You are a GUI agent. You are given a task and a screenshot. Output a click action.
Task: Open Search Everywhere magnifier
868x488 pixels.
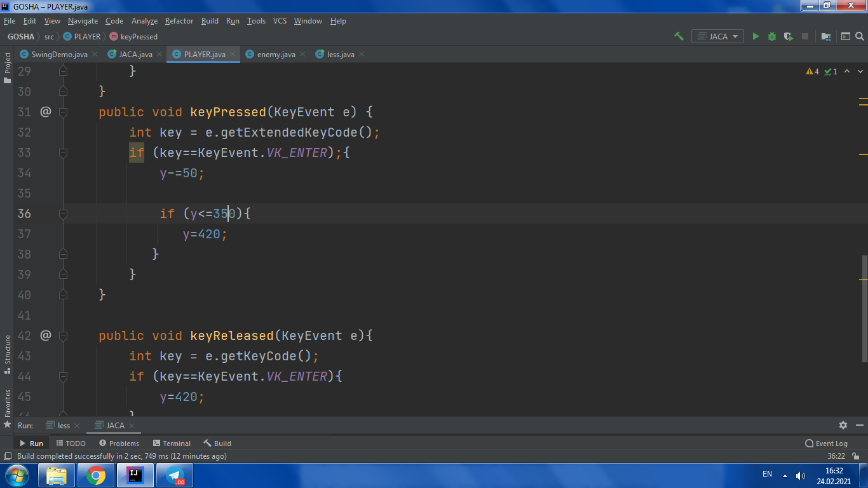pos(859,36)
